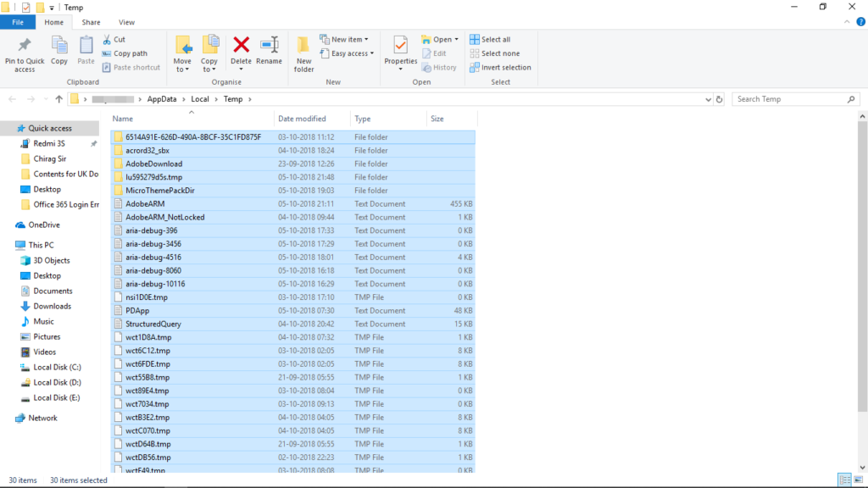The height and width of the screenshot is (488, 868).
Task: Click the Forward navigation arrow
Action: 31,99
